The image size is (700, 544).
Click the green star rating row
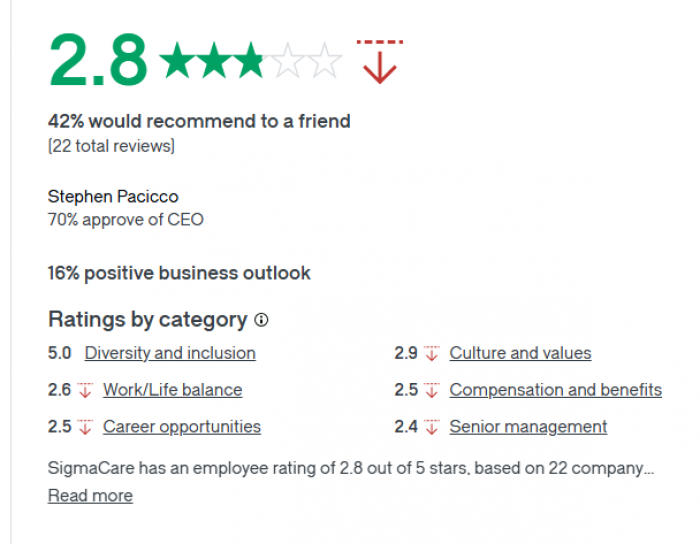click(x=250, y=62)
